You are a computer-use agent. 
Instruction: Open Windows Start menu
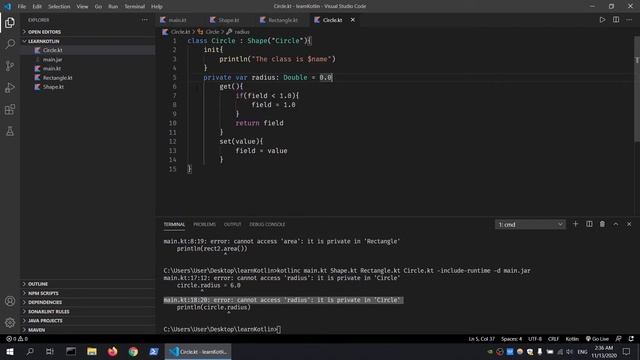click(x=10, y=351)
